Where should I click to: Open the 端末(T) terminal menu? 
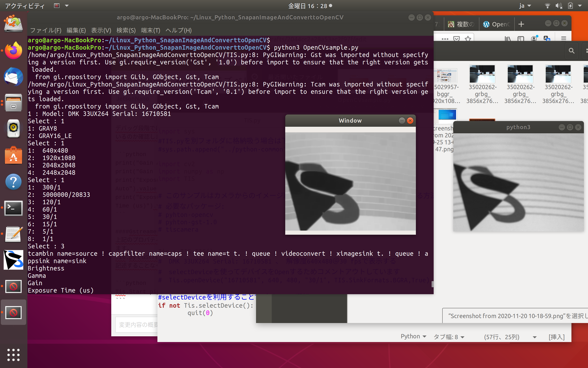[150, 30]
